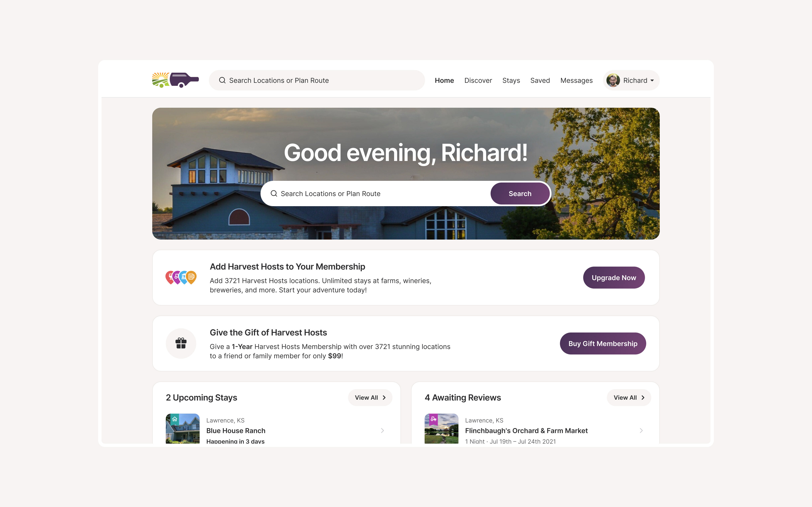Open the Messages navigation item
812x507 pixels.
click(x=576, y=80)
